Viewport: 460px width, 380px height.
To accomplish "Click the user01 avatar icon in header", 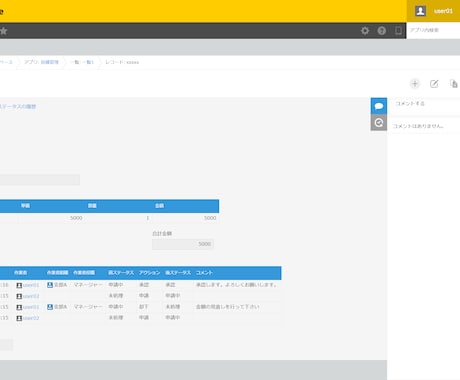I will pos(420,11).
